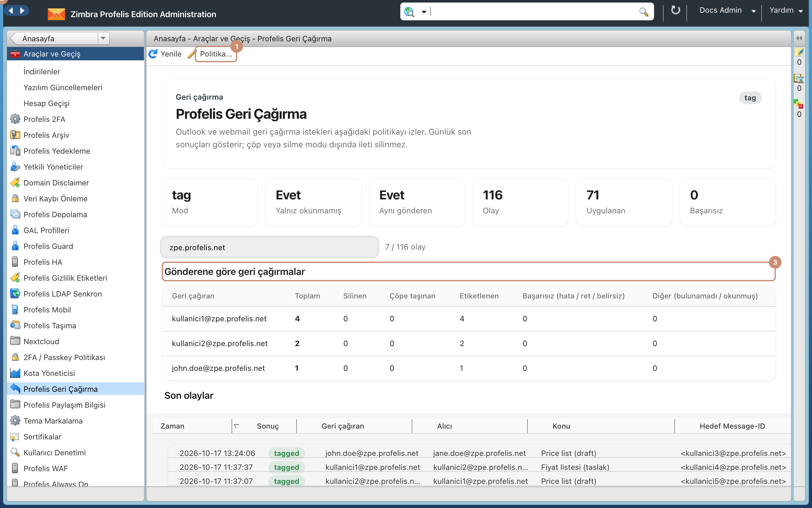Image resolution: width=812 pixels, height=508 pixels.
Task: Click the forward navigation arrow
Action: (23, 10)
